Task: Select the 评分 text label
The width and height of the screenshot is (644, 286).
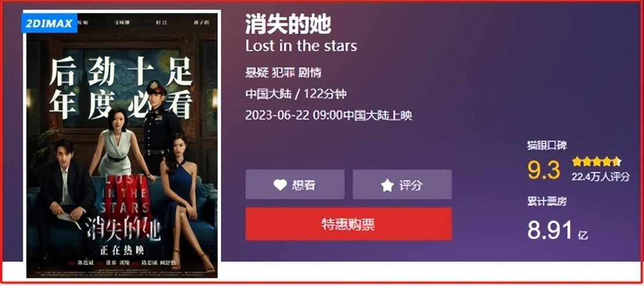Action: [411, 185]
